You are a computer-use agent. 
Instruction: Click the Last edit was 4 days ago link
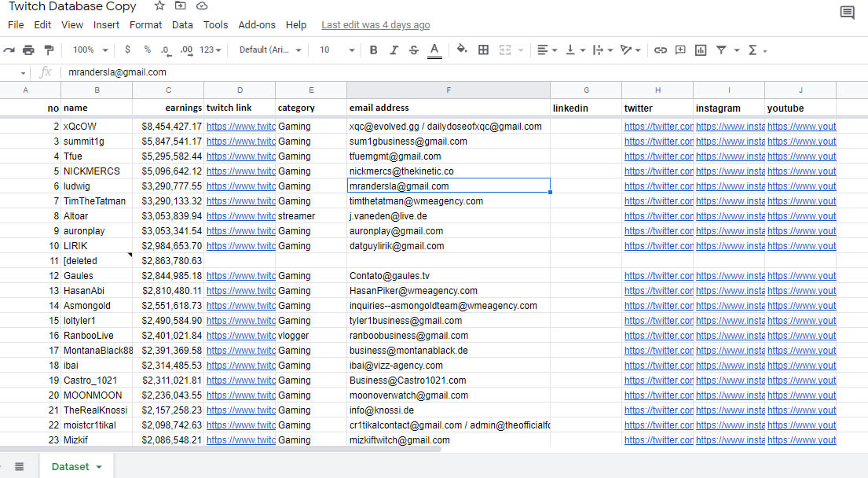point(375,24)
